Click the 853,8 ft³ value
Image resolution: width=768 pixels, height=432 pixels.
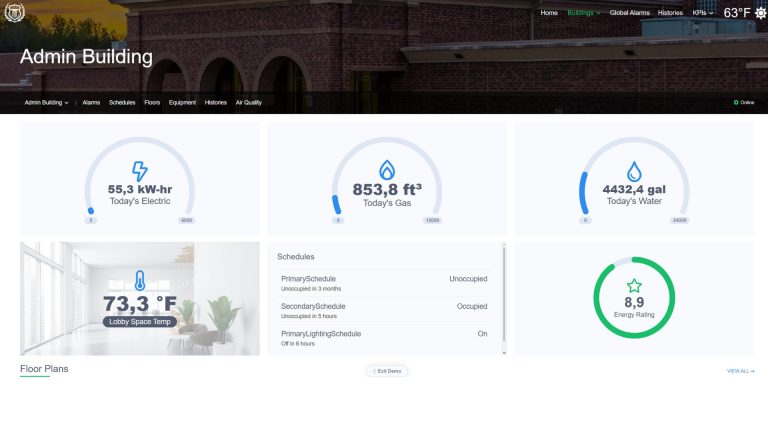(x=387, y=189)
